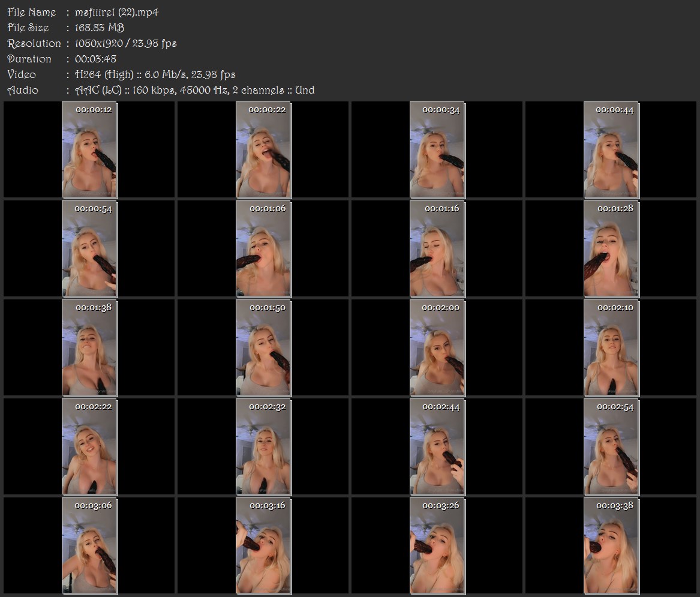Choose the frame stamped 00:01:28
700x597 pixels.
[x=612, y=249]
